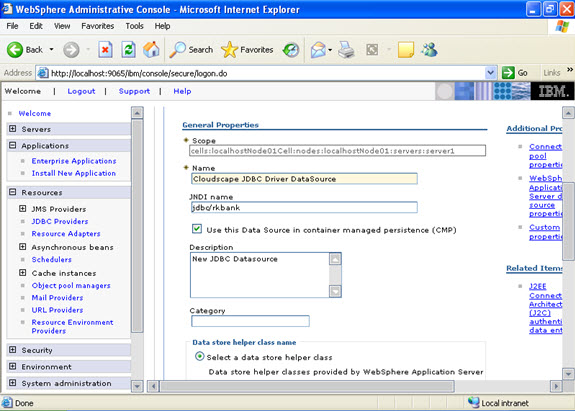Click the Mail envelope icon

click(318, 49)
